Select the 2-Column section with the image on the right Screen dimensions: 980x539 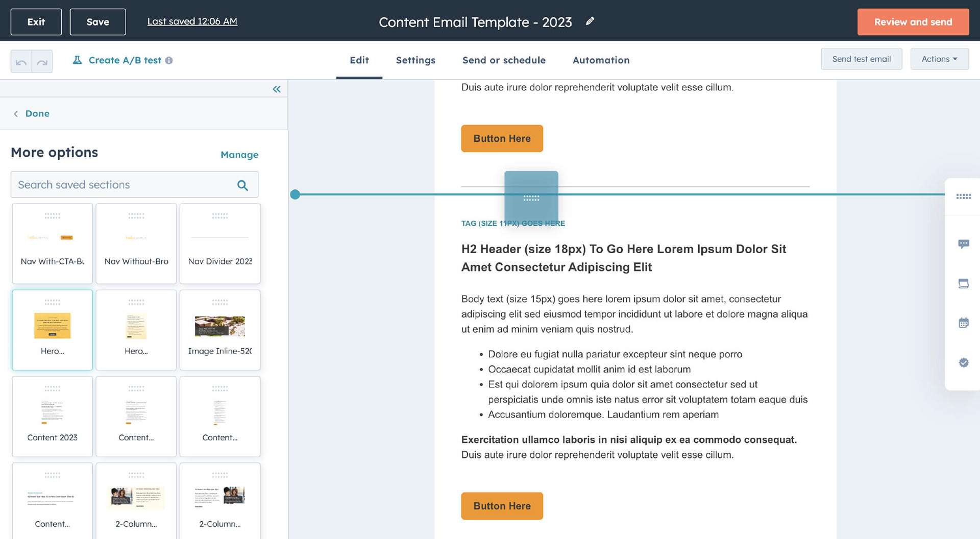tap(220, 501)
